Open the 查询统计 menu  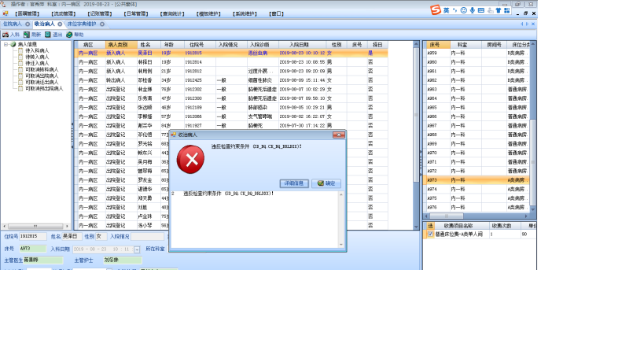(x=172, y=14)
